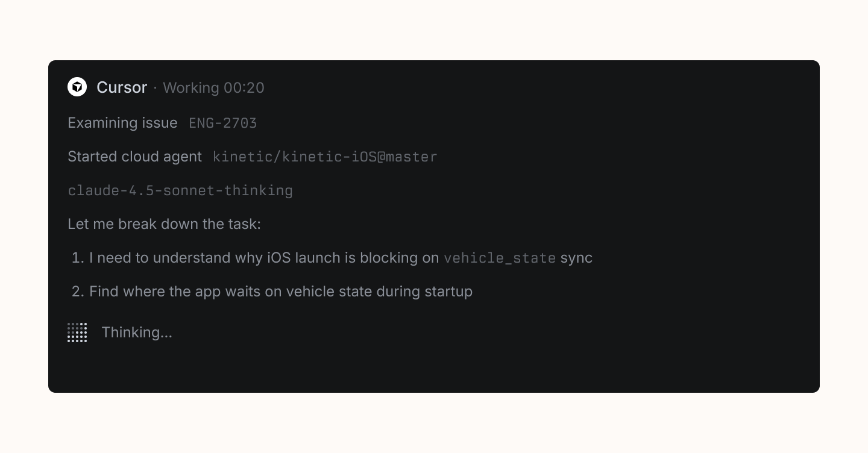This screenshot has height=453, width=868.
Task: Open issue ENG-2703 reference
Action: [x=223, y=123]
